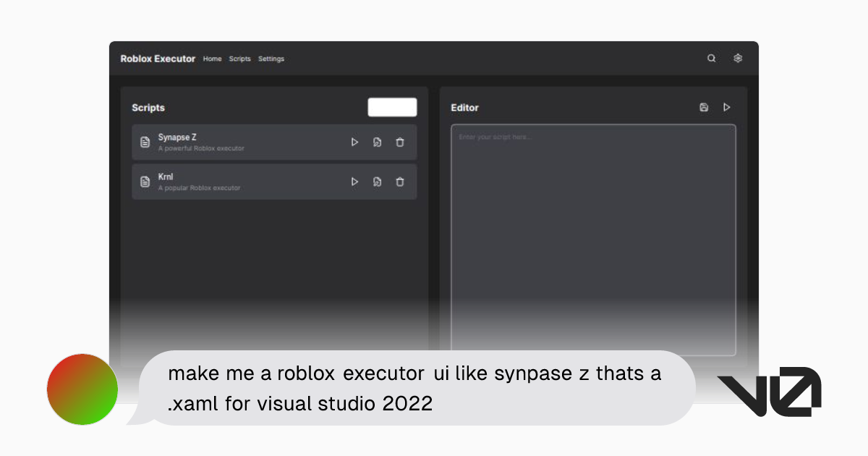Open the Settings nav item

(271, 59)
